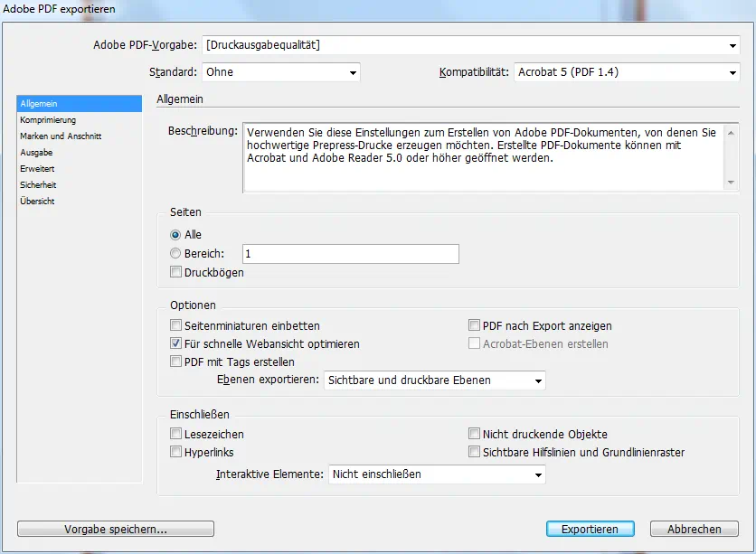Enable the Druckbögen checkbox
The image size is (756, 554).
point(176,272)
